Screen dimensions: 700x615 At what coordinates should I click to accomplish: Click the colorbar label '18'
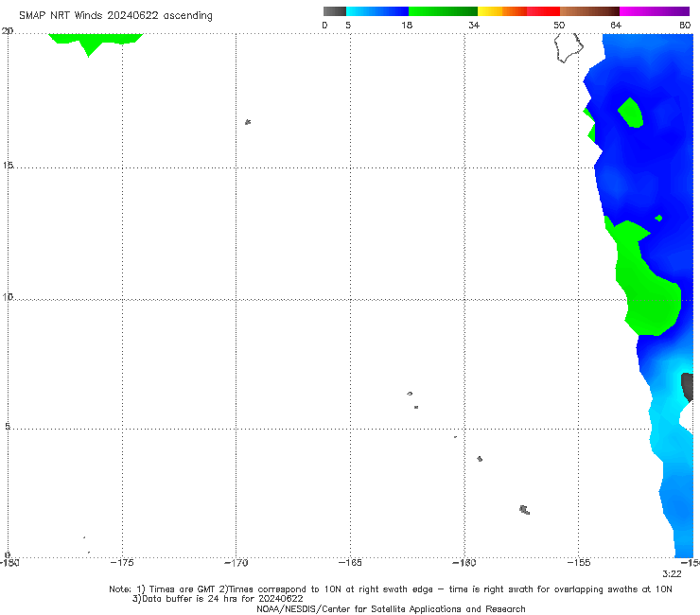pyautogui.click(x=407, y=25)
